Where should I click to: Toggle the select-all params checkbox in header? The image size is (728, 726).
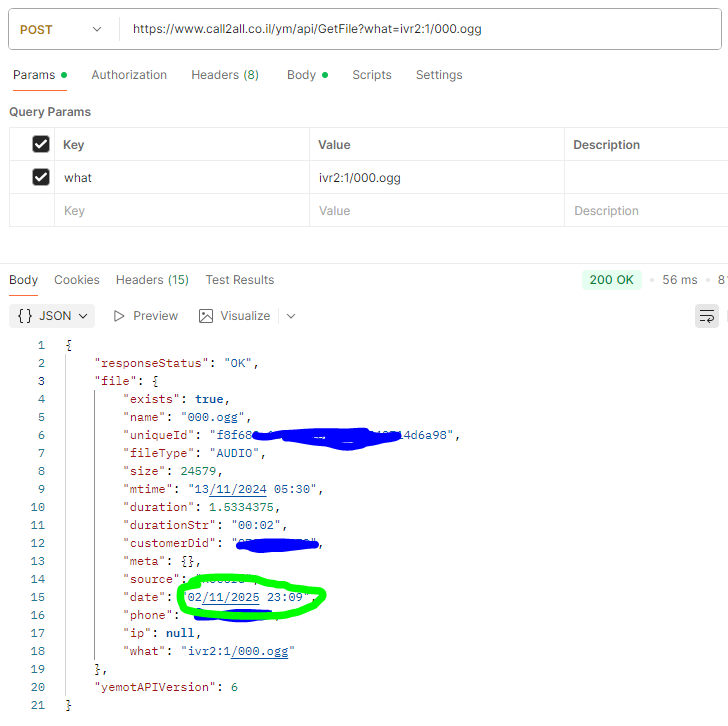point(41,144)
